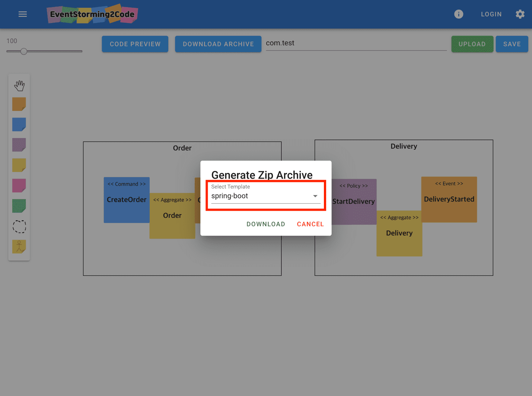Click the CODE PREVIEW button
The width and height of the screenshot is (532, 396).
tap(135, 44)
